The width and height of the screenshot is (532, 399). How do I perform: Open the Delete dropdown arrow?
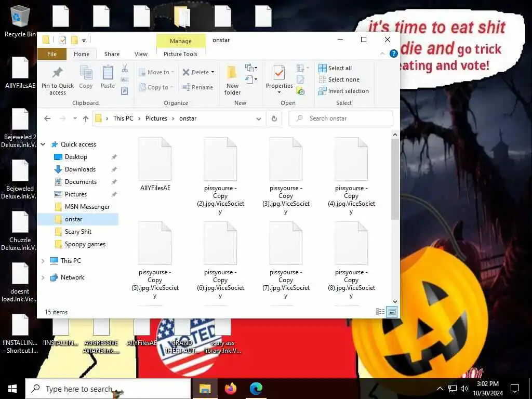(x=212, y=72)
